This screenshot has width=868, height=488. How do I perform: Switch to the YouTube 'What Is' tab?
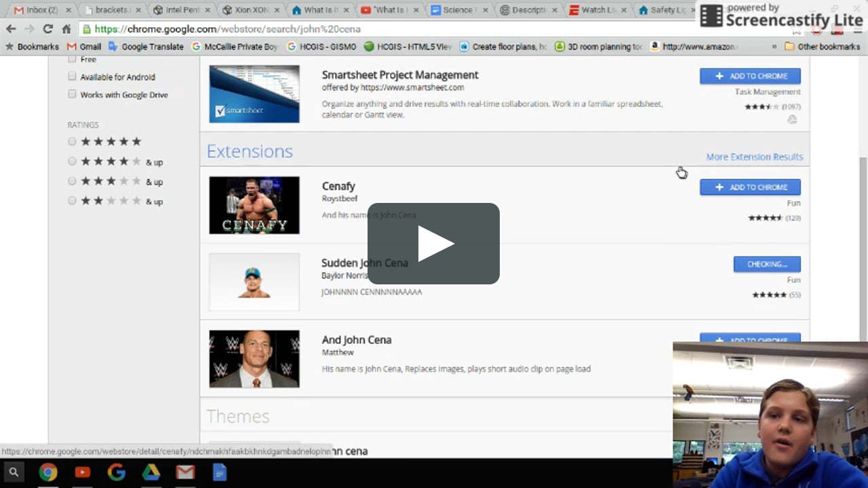tap(389, 10)
